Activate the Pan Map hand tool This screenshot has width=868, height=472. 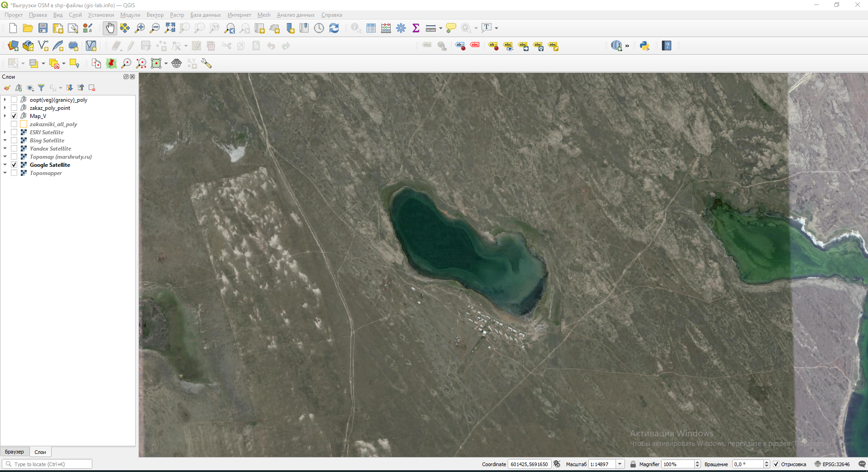pos(110,28)
